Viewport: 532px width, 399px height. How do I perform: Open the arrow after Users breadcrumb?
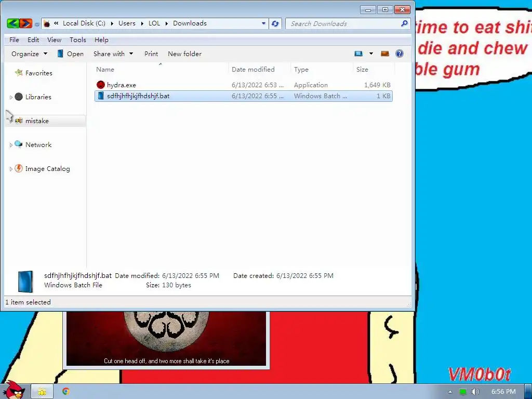point(142,24)
